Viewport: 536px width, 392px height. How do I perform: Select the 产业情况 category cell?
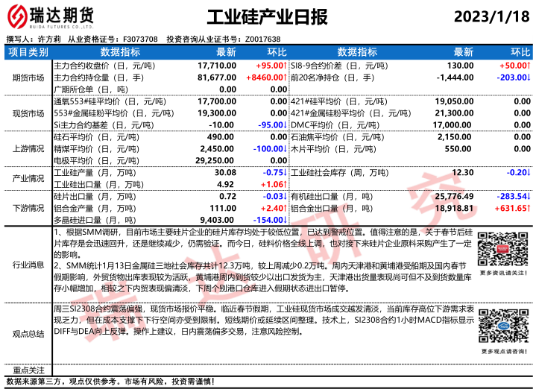coord(28,178)
